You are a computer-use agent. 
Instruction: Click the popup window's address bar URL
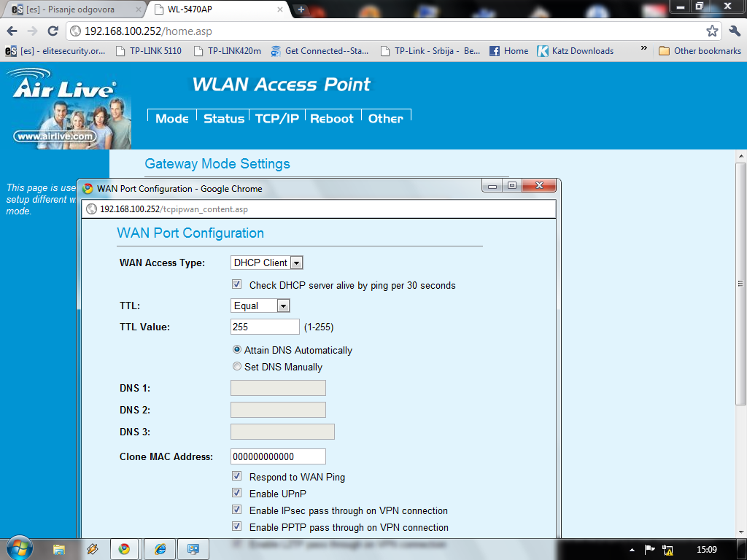pyautogui.click(x=174, y=209)
